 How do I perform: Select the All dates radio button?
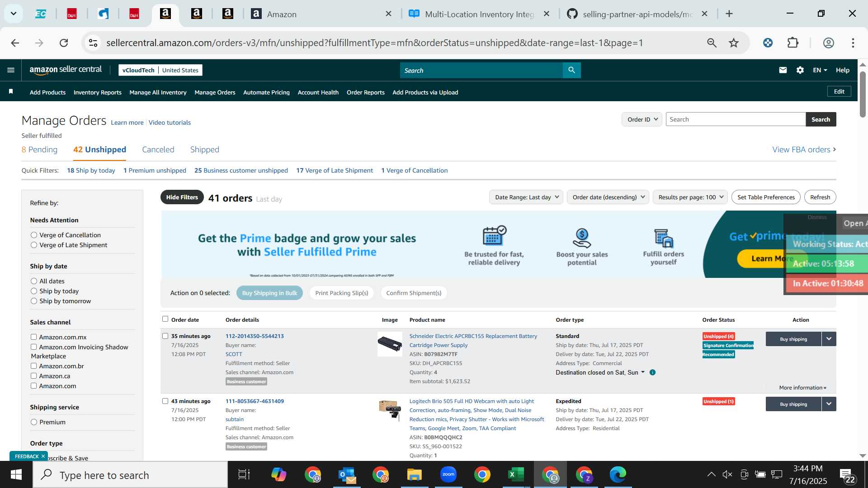[x=34, y=281]
